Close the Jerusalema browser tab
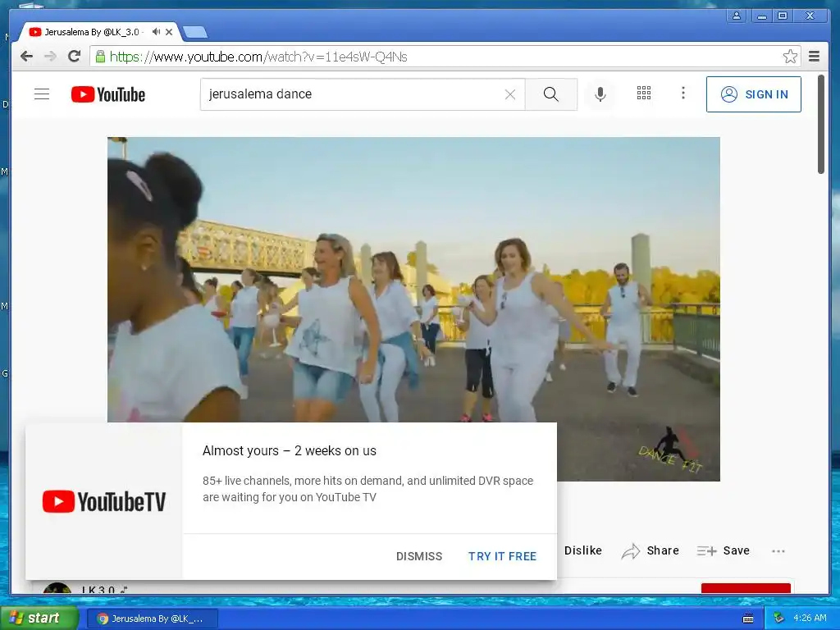 point(169,32)
